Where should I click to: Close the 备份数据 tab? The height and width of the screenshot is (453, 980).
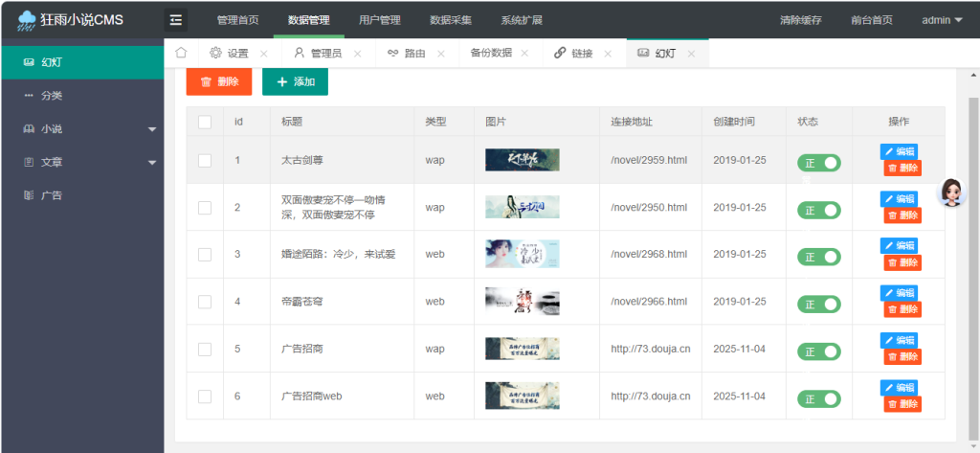(x=525, y=54)
